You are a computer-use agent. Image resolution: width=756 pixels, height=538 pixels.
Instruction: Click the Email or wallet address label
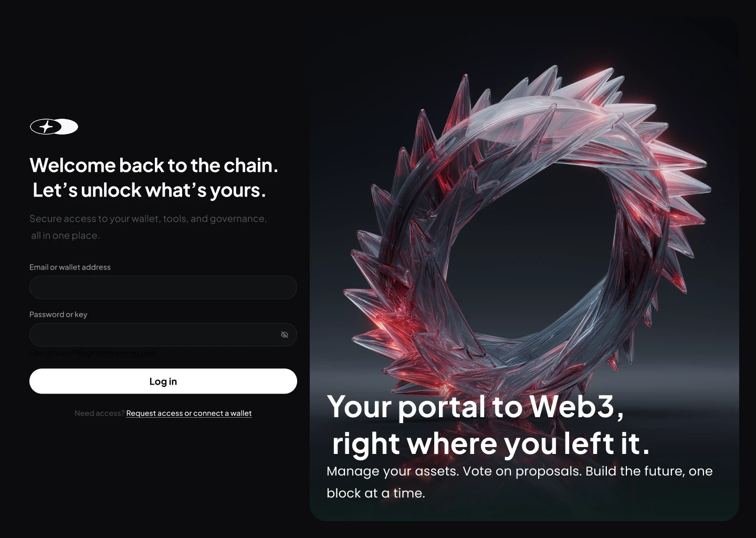tap(70, 267)
